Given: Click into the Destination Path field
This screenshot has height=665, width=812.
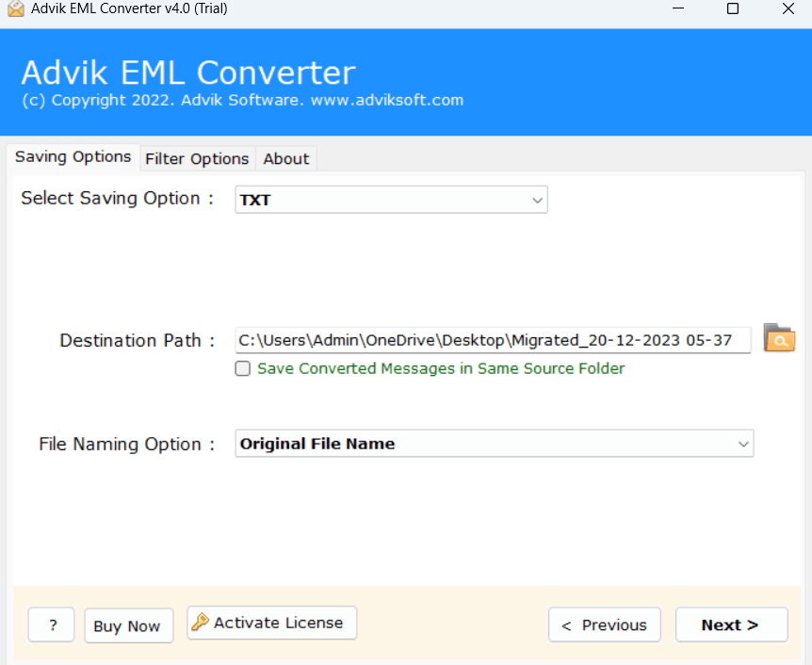Looking at the screenshot, I should tap(493, 340).
